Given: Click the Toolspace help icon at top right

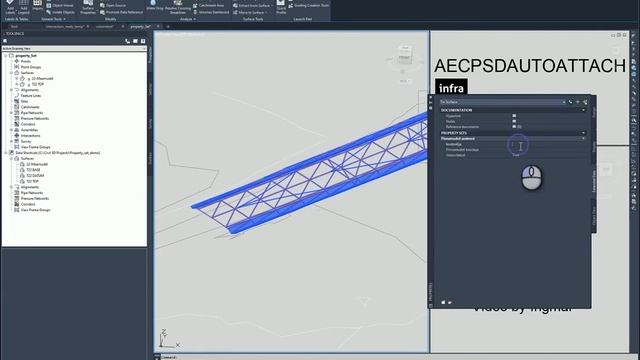Looking at the screenshot, I should pyautogui.click(x=143, y=41).
